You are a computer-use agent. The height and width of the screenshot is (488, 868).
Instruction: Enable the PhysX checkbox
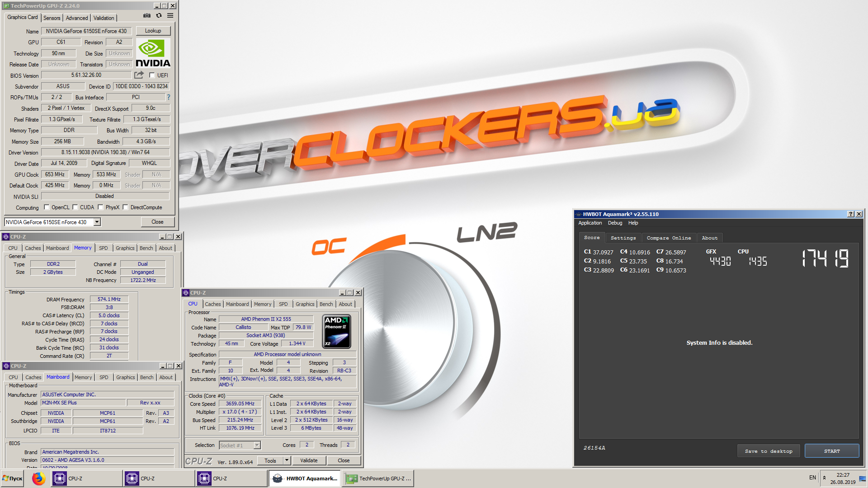point(100,207)
